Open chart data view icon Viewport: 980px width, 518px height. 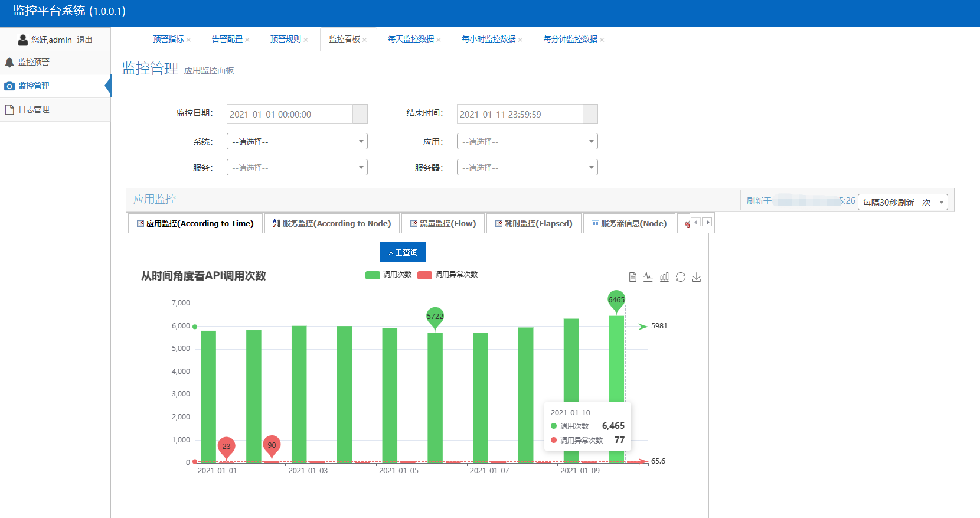(x=633, y=277)
